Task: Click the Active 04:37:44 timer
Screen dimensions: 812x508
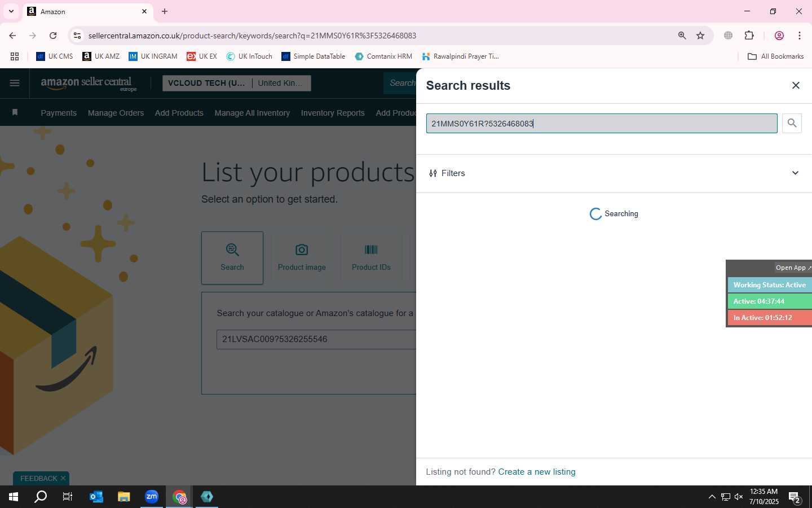Action: pyautogui.click(x=770, y=301)
